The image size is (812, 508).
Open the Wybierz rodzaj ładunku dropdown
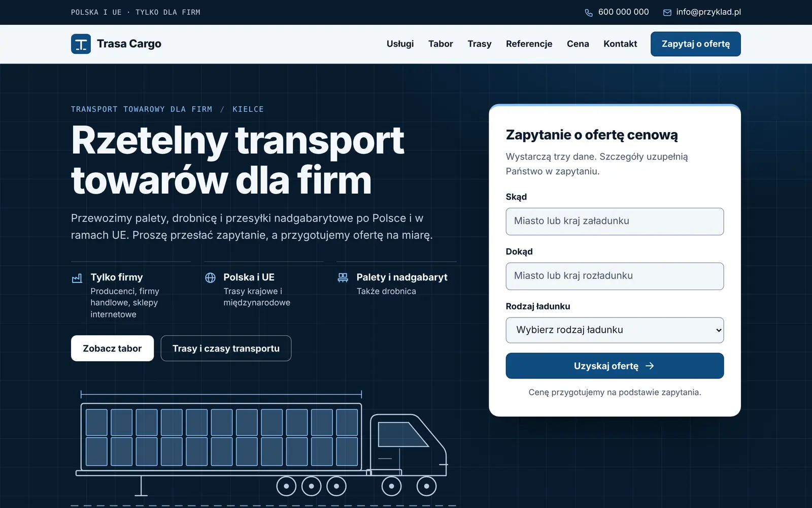(x=615, y=330)
